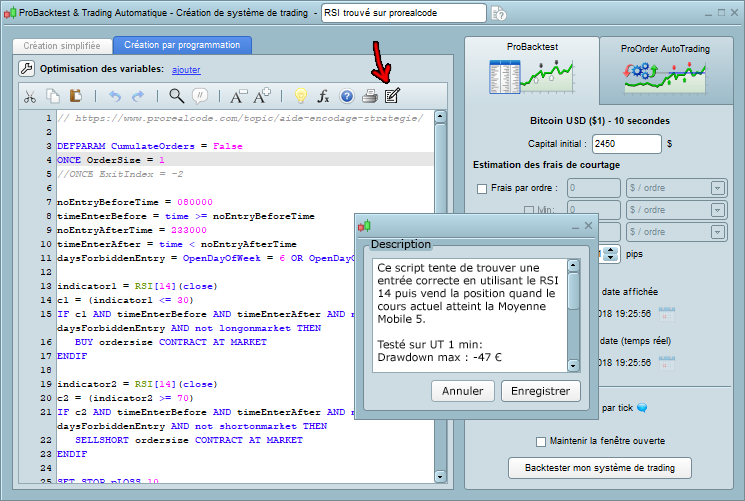745x501 pixels.
Task: Switch to the Création simplifiée tab
Action: click(x=62, y=45)
